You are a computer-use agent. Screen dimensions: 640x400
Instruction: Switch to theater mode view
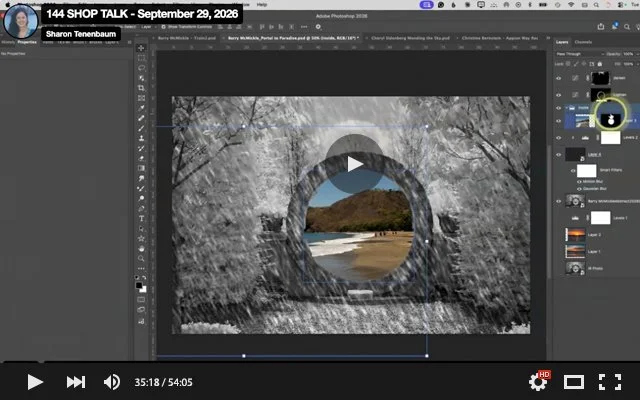pyautogui.click(x=574, y=382)
